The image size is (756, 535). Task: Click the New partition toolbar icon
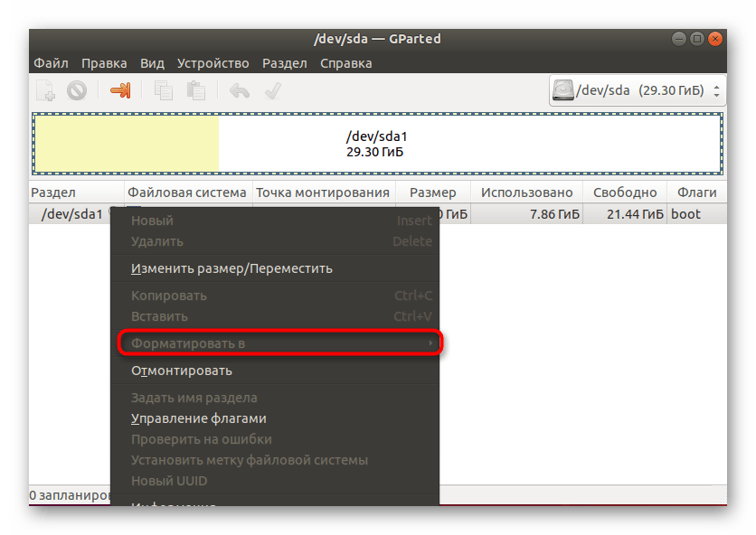46,90
